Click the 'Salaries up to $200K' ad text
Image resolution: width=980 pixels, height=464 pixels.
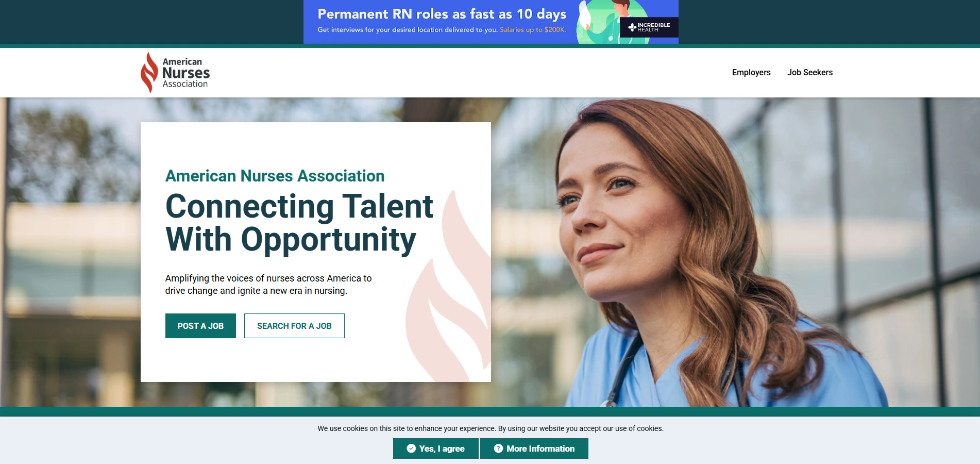(533, 30)
